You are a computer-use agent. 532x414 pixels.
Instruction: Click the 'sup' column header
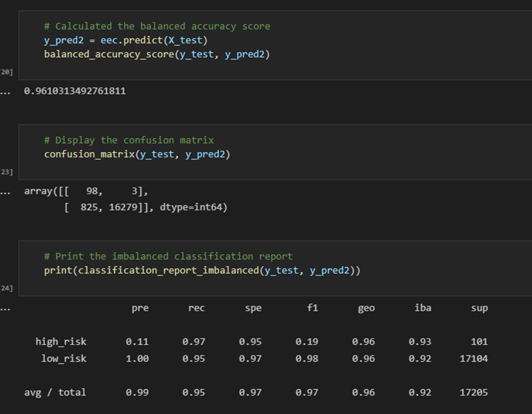pos(479,308)
